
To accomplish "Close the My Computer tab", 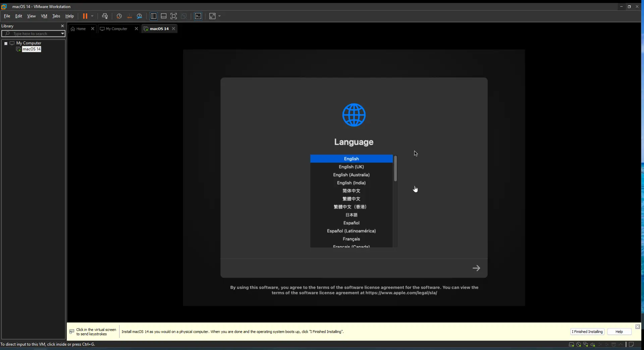I will pos(136,29).
